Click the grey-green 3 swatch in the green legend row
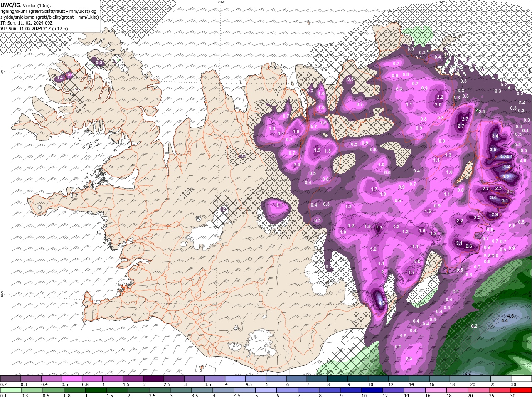This screenshot has height=399, width=532. click(181, 390)
